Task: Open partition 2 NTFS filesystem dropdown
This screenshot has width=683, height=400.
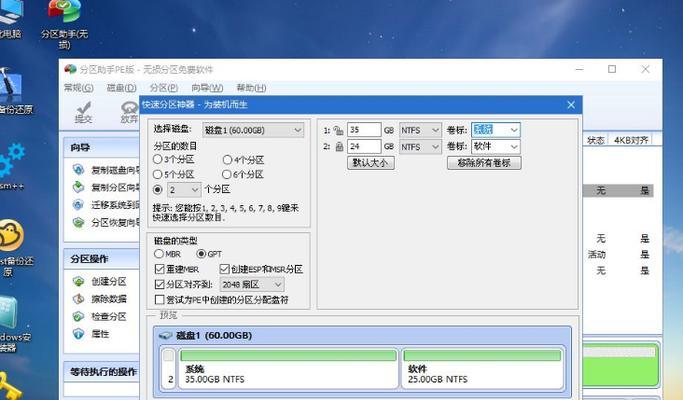Action: tap(420, 147)
